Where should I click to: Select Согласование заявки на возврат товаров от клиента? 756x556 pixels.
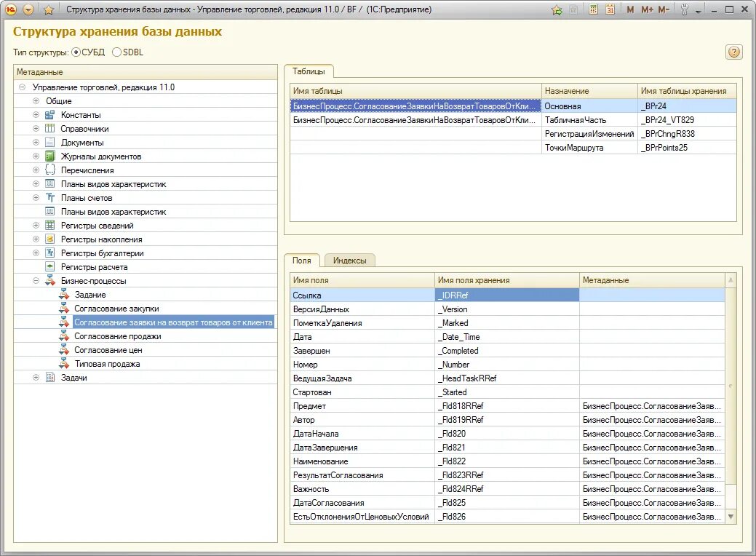pyautogui.click(x=174, y=322)
